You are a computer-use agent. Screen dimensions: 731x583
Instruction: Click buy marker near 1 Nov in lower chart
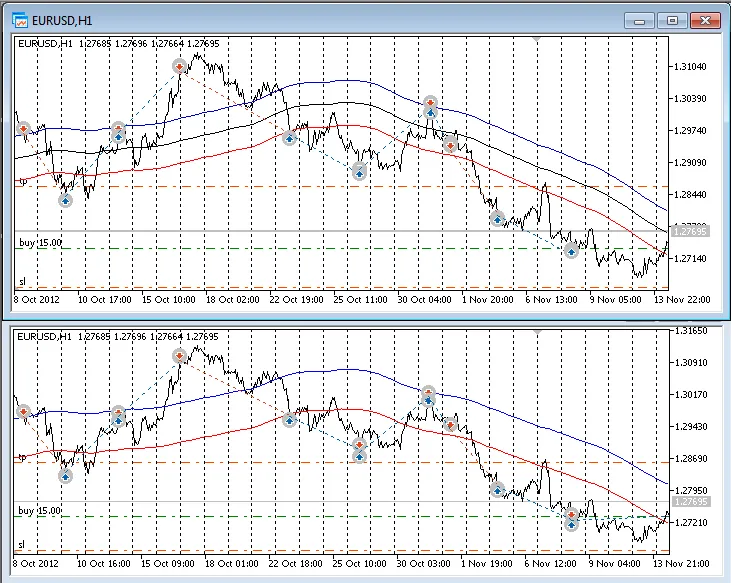[497, 489]
